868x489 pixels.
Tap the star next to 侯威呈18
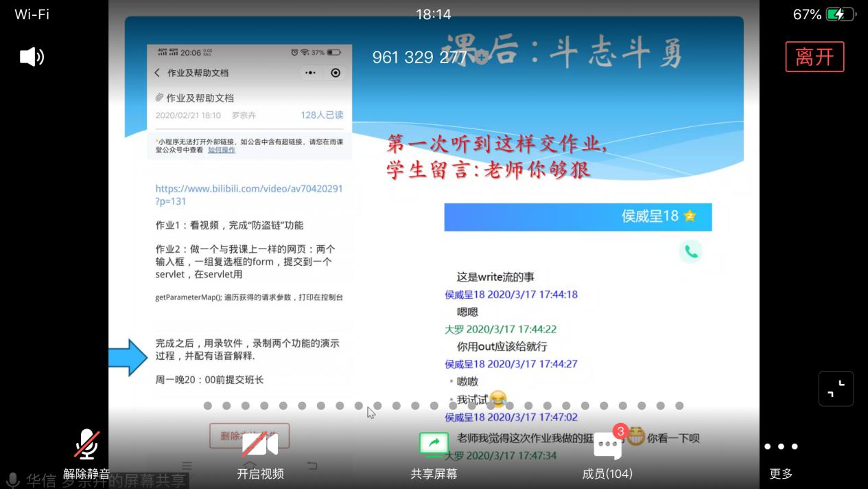[x=690, y=216]
